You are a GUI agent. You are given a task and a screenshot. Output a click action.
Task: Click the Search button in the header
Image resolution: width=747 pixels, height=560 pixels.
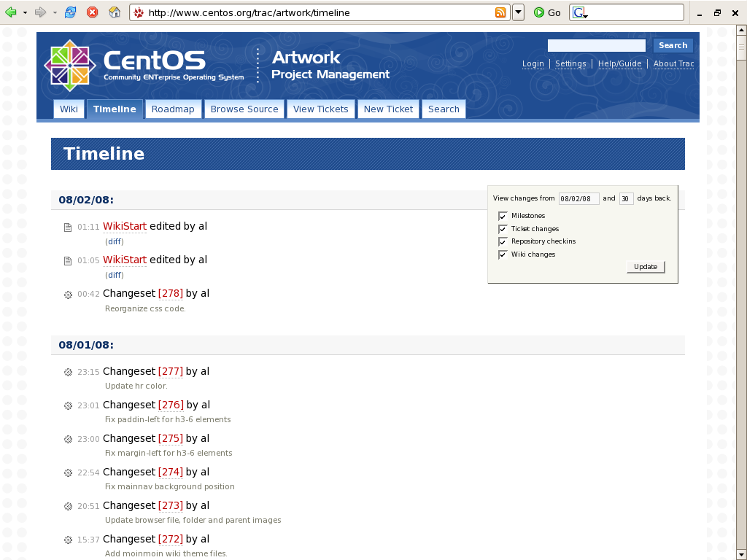point(673,45)
